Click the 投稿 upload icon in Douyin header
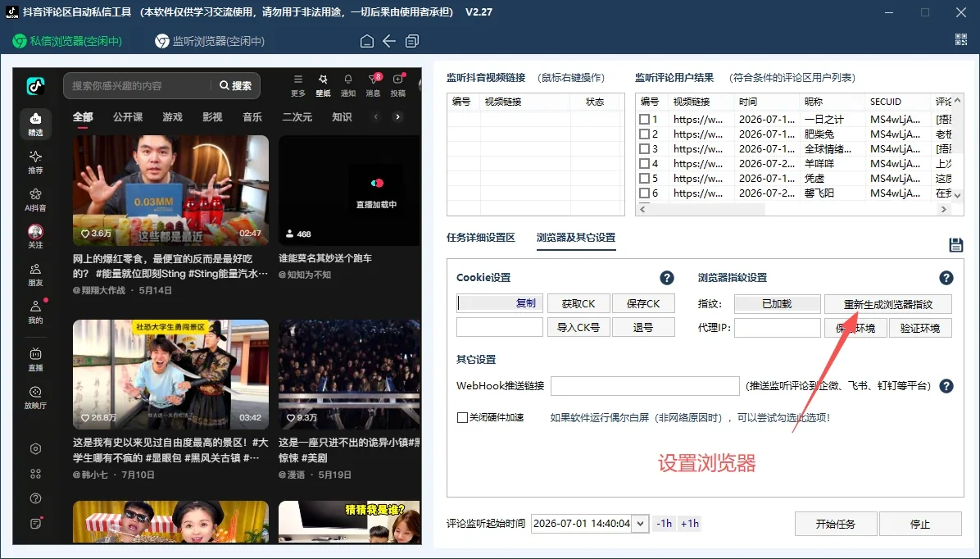980x559 pixels. pos(398,85)
